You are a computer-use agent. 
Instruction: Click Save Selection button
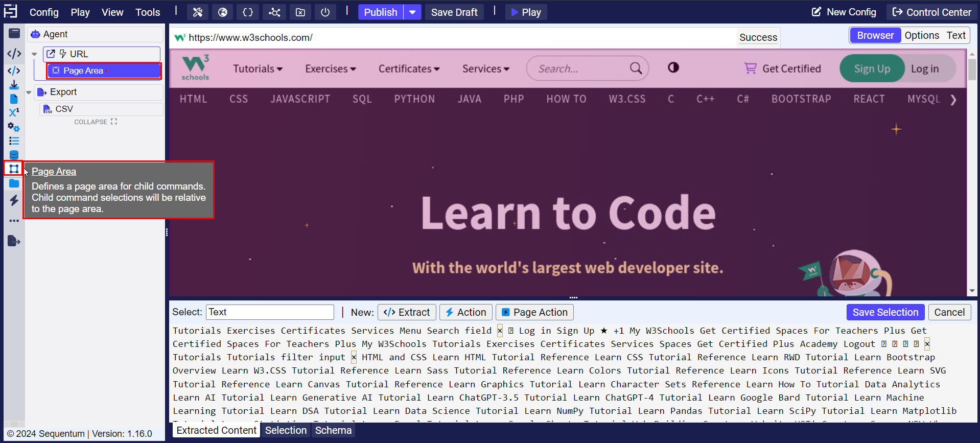coord(885,312)
